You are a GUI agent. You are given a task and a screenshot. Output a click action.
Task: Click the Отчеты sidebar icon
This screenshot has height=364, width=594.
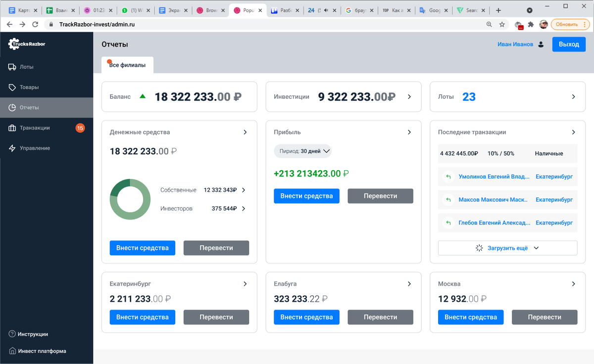coord(12,107)
